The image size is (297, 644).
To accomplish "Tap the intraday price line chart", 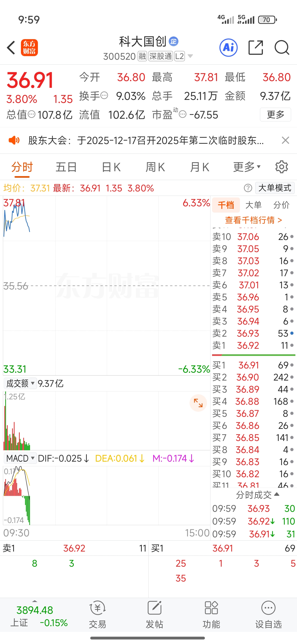I will coord(107,286).
